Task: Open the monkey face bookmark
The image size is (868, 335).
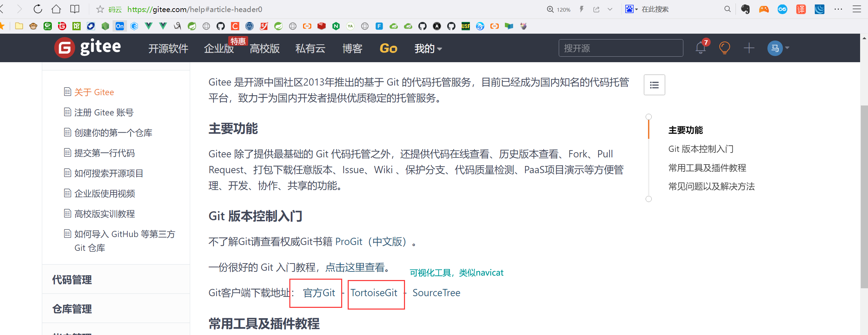Action: click(x=33, y=26)
